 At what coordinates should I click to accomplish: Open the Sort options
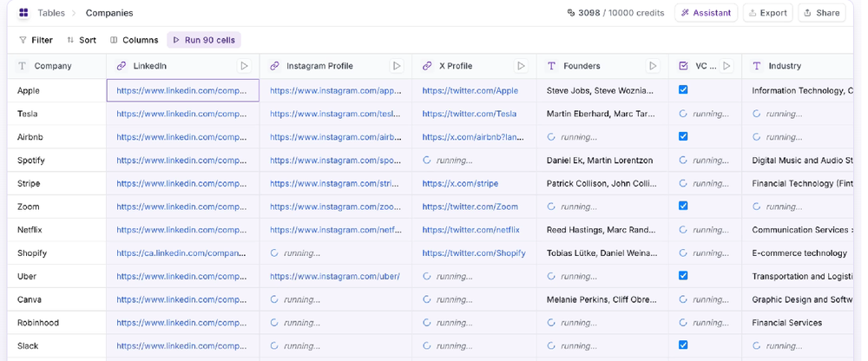pos(82,40)
